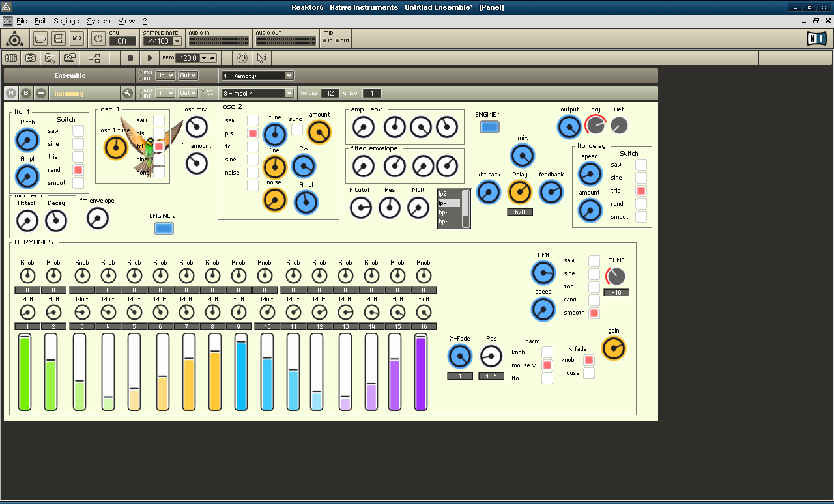This screenshot has width=834, height=504.
Task: Open an ensemble with the folder icon
Action: [40, 38]
